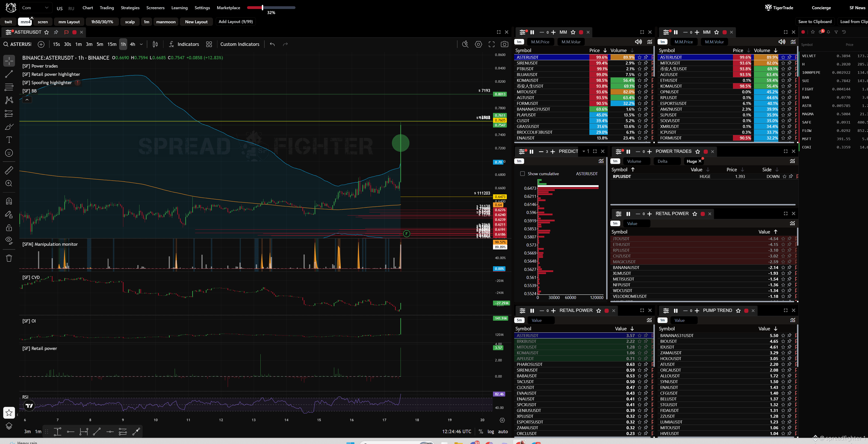This screenshot has width=868, height=444.
Task: Select the crosshair cursor tool
Action: (9, 61)
